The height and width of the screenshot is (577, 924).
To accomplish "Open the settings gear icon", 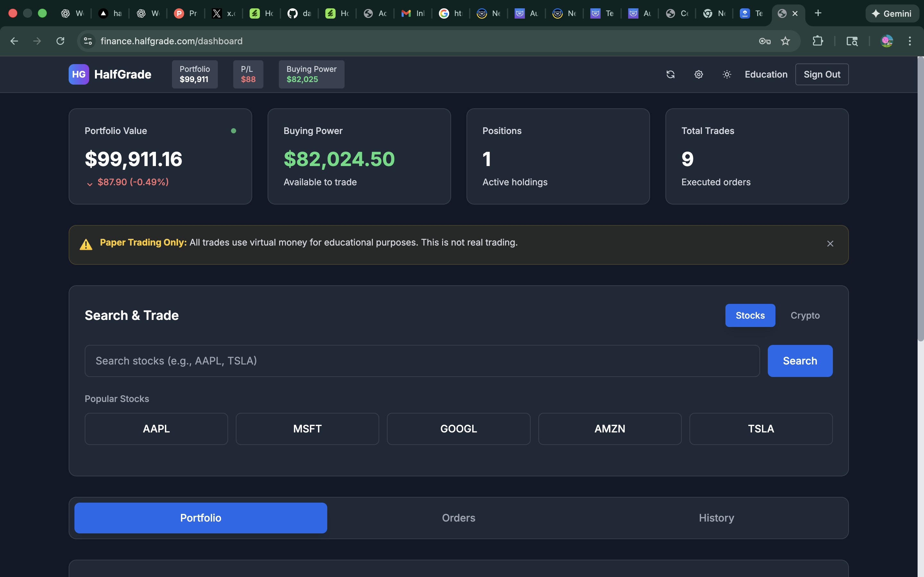I will pyautogui.click(x=698, y=74).
